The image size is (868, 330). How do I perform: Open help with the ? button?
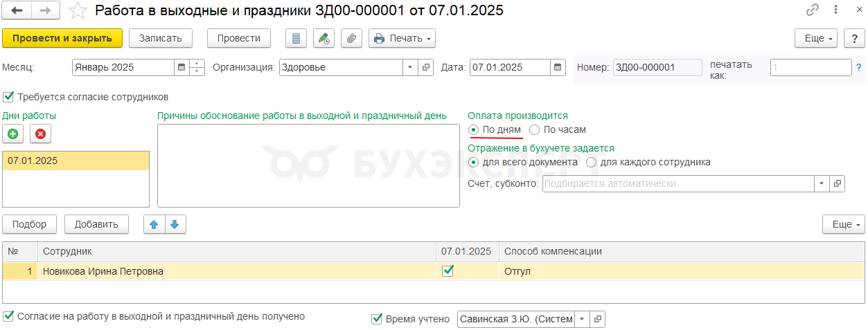click(854, 38)
